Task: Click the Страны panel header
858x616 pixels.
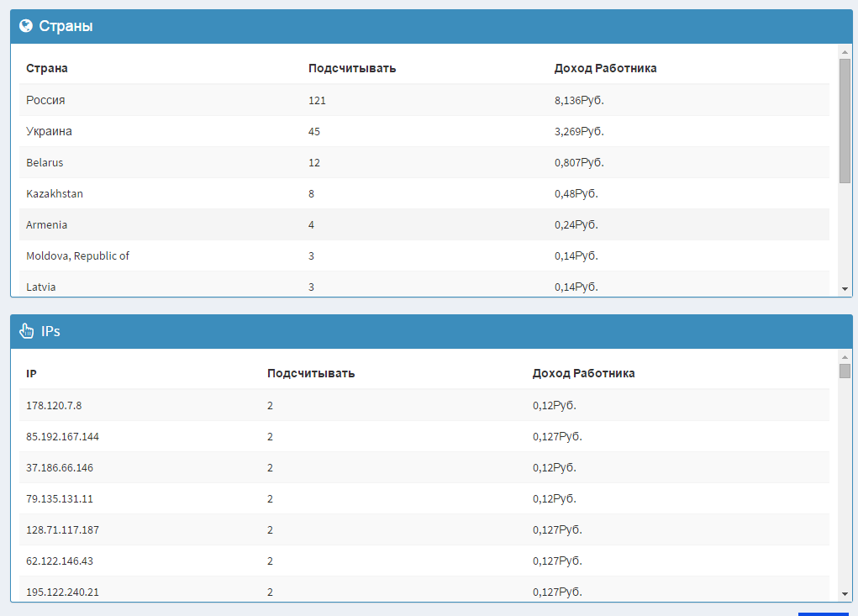Action: click(431, 26)
